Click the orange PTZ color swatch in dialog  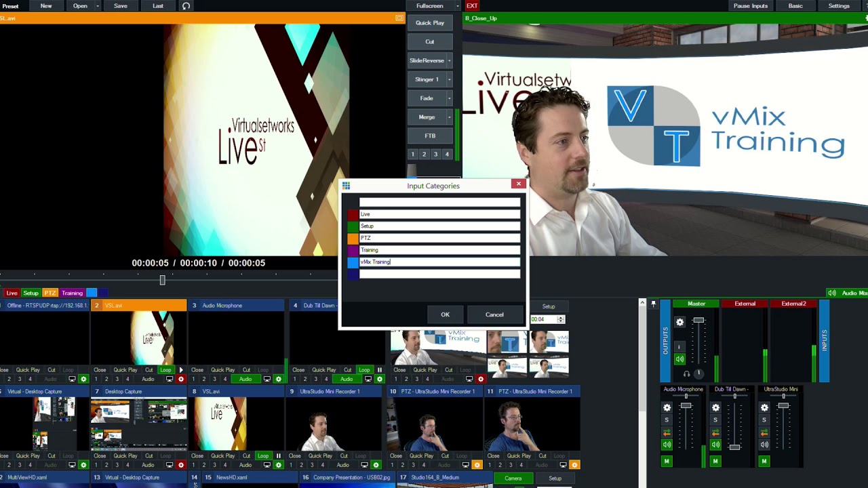click(x=353, y=238)
